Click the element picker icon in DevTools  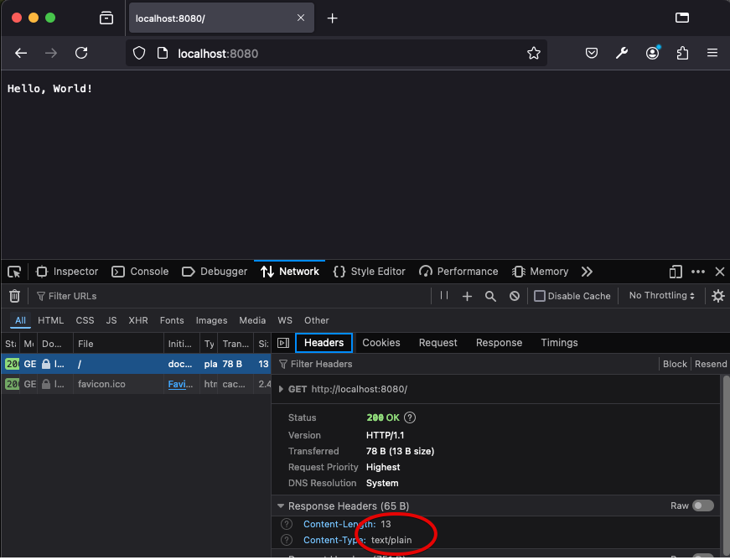click(x=14, y=272)
